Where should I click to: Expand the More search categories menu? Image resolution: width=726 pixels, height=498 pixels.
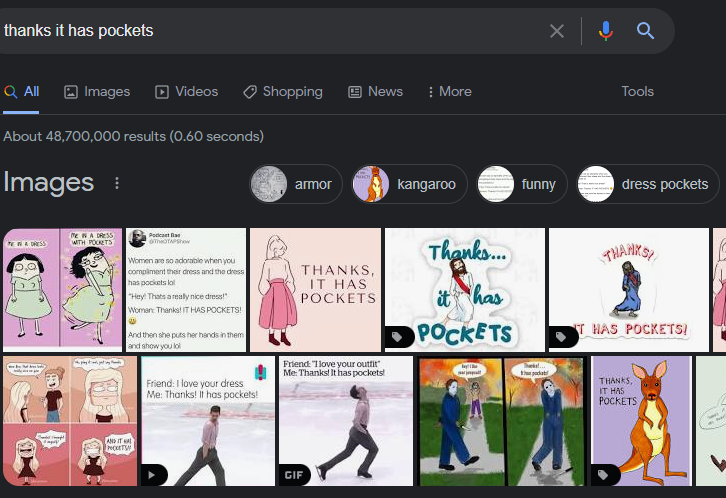[x=449, y=91]
